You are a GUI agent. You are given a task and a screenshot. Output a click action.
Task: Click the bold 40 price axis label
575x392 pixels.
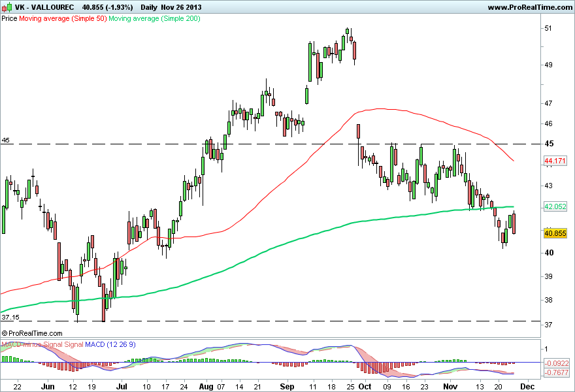pyautogui.click(x=549, y=253)
